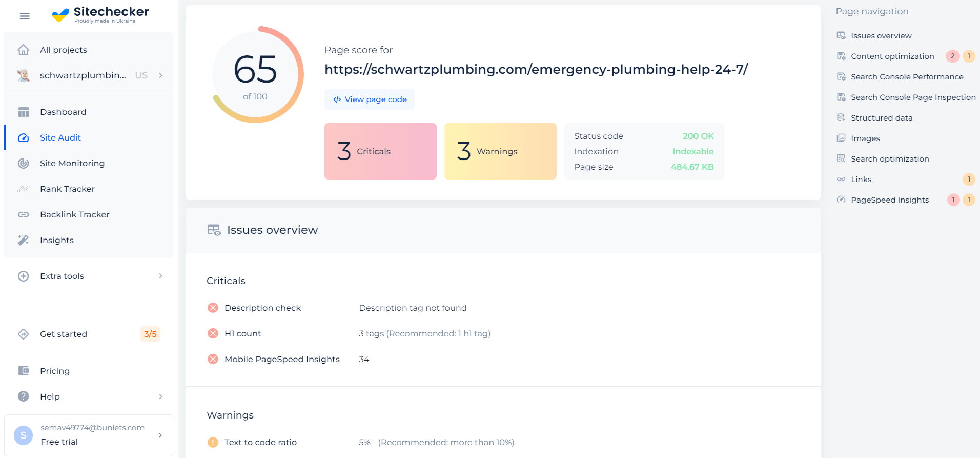This screenshot has height=458, width=980.
Task: Click the Site Monitoring icon
Action: [x=24, y=163]
